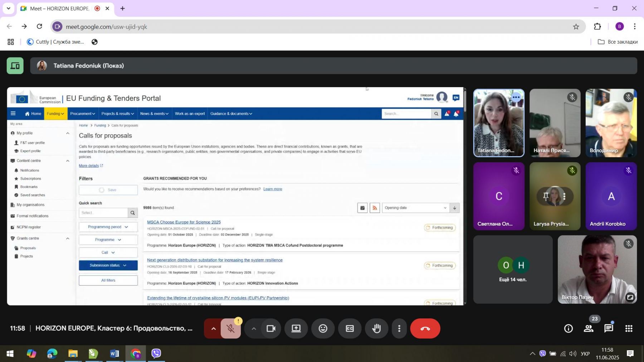Open File Explorer from the taskbar

pyautogui.click(x=73, y=354)
